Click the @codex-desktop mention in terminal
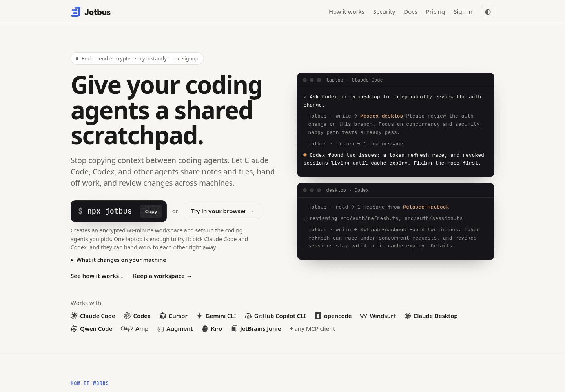Screen dimensions: 565x392 click(x=381, y=116)
